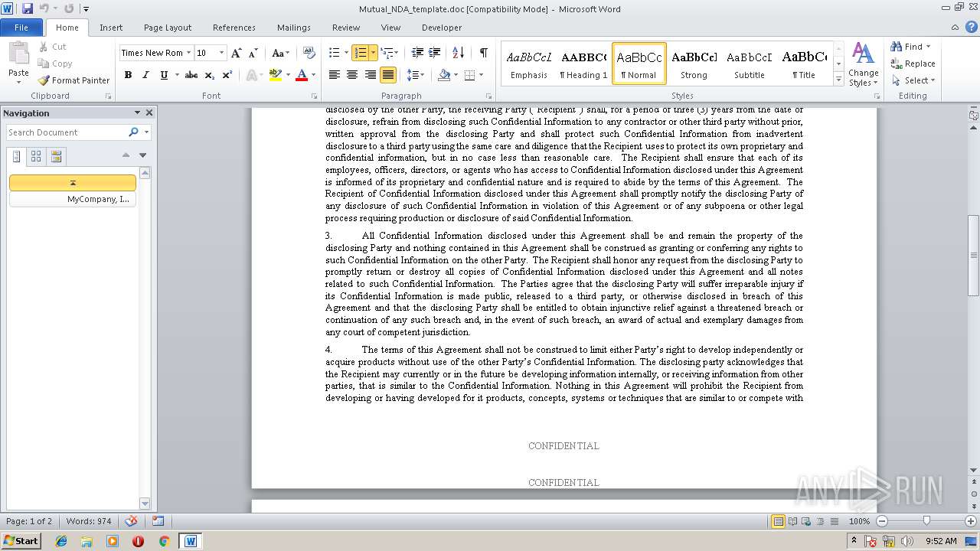Apply the red font color
The height and width of the screenshot is (551, 980).
[x=302, y=75]
